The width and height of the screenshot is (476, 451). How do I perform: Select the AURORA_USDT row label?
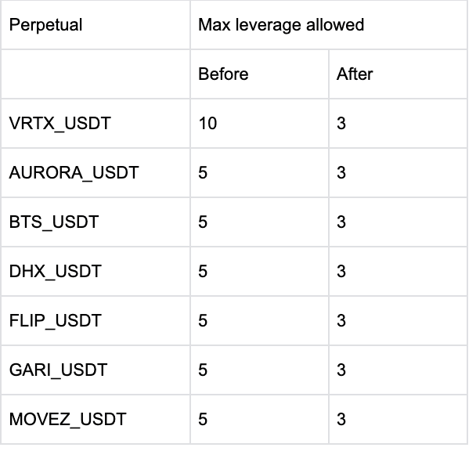click(74, 173)
